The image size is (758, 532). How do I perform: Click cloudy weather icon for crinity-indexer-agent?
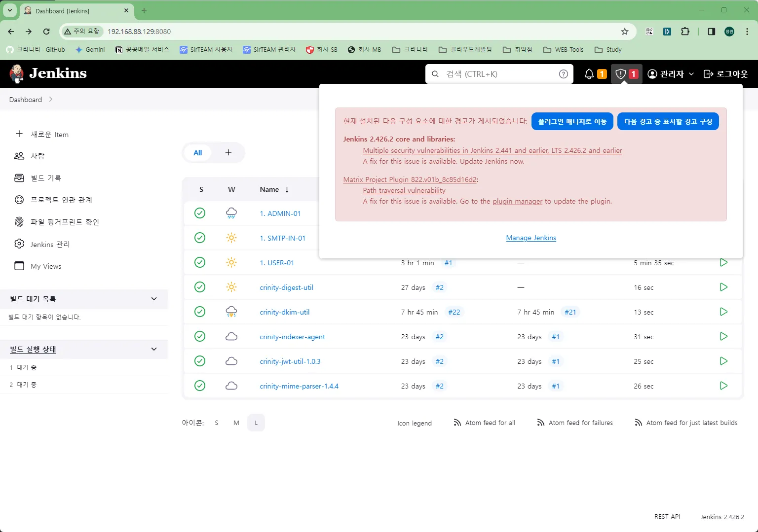(231, 336)
